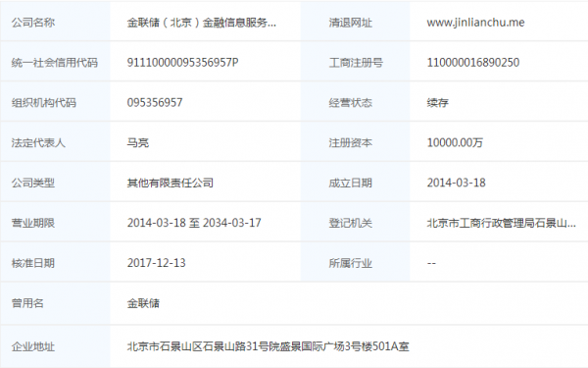Viewport: 588px width, 368px height.
Task: Select founding date 2014-03-18
Action: coord(456,183)
